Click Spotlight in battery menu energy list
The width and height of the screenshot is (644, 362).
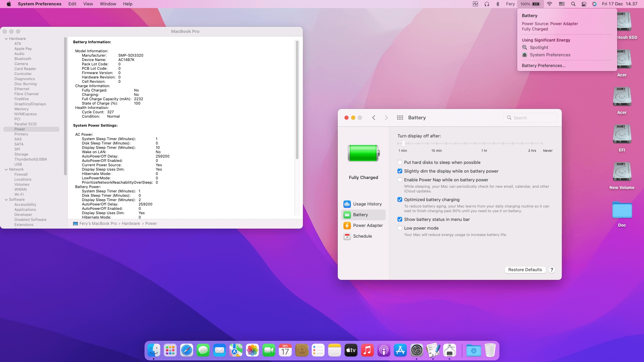click(x=539, y=47)
